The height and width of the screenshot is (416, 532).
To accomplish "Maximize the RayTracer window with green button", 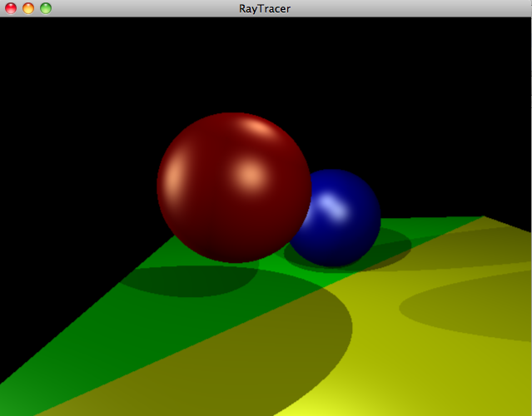I will (46, 8).
